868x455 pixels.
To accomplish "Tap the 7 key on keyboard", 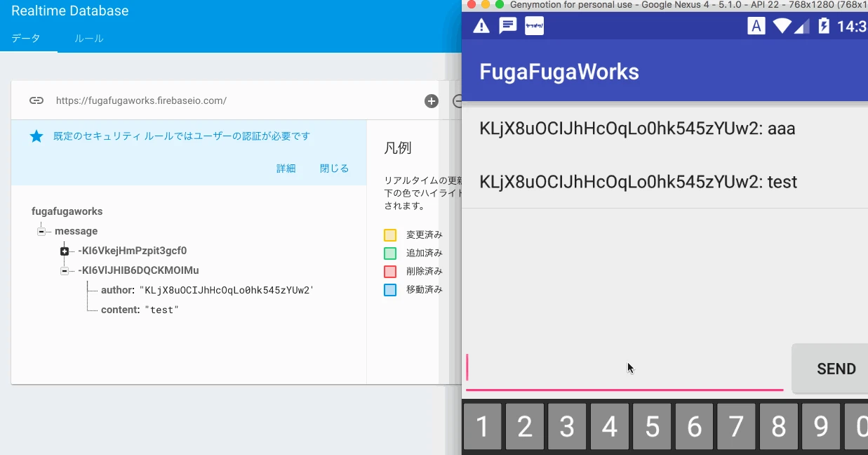I will (736, 427).
